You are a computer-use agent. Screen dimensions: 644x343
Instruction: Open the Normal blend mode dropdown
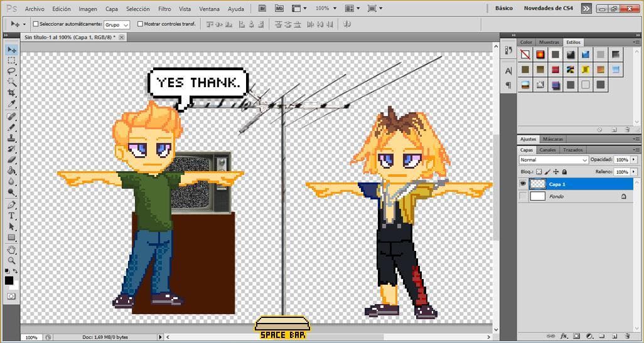pyautogui.click(x=553, y=160)
